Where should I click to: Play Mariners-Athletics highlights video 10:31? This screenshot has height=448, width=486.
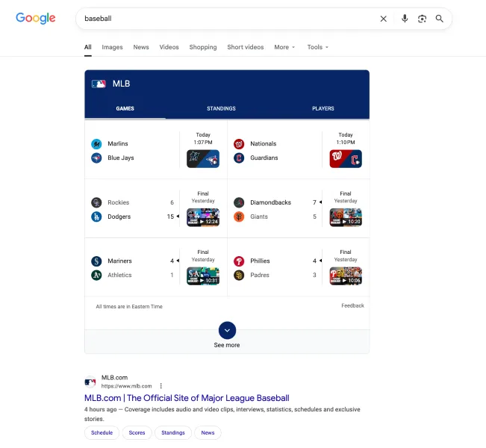203,276
